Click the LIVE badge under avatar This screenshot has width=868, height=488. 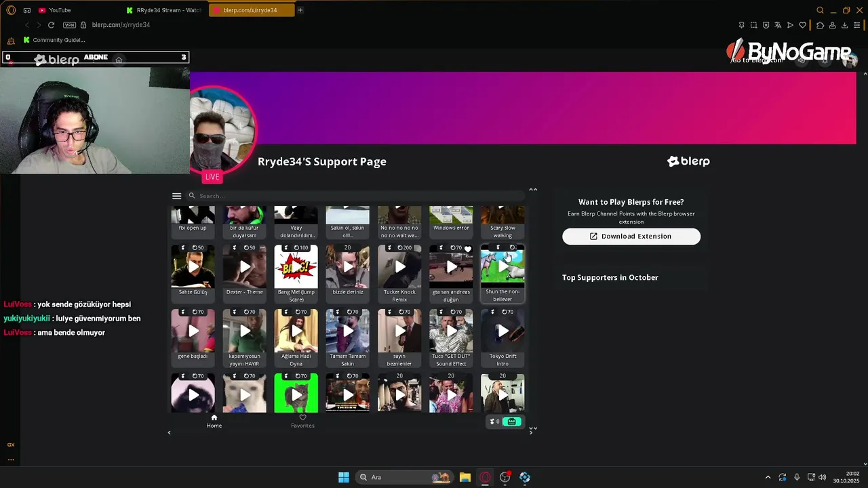[x=212, y=177]
